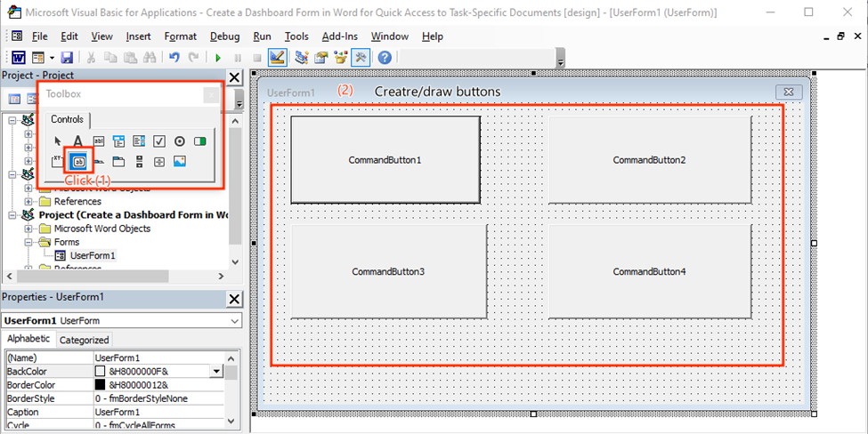Click the Reset stop icon in the toolbar
Screen dimensions: 868x434
click(257, 58)
